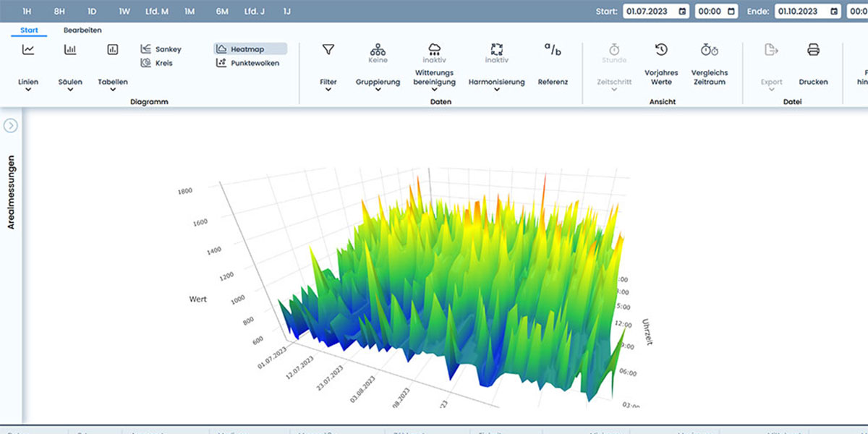The image size is (868, 434).
Task: Open the Gruppierung hierarchy icon
Action: click(378, 49)
